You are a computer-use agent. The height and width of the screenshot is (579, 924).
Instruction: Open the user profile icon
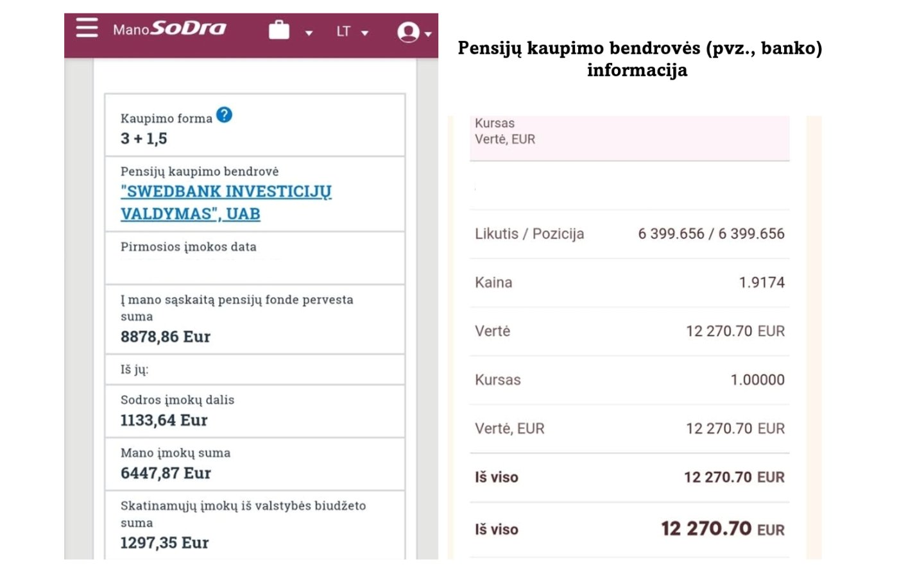pyautogui.click(x=408, y=32)
